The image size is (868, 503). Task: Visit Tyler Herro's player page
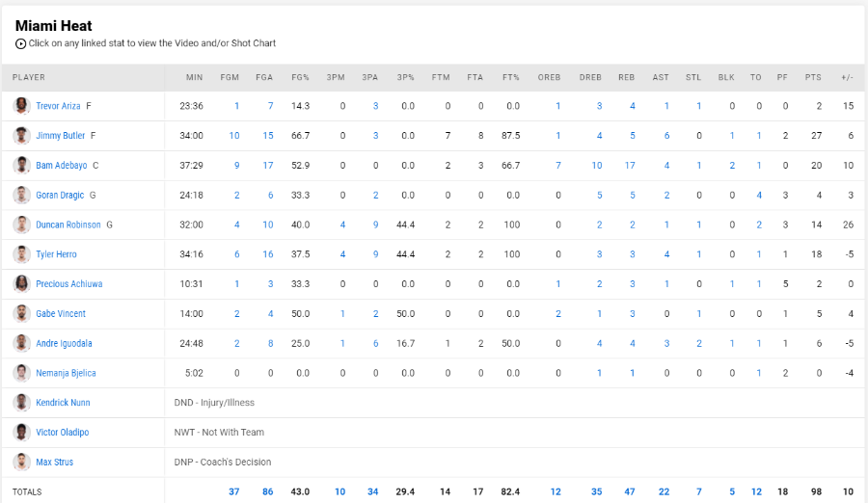click(x=57, y=254)
